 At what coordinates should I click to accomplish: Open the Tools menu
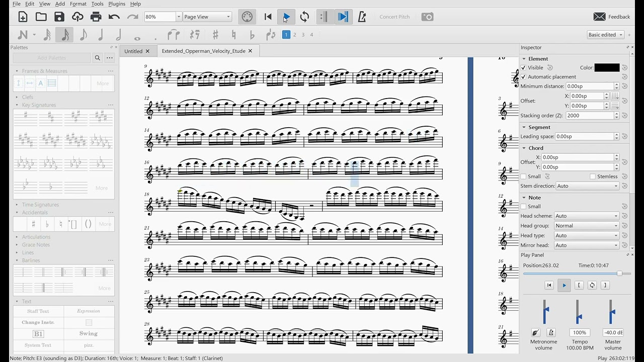[x=97, y=4]
